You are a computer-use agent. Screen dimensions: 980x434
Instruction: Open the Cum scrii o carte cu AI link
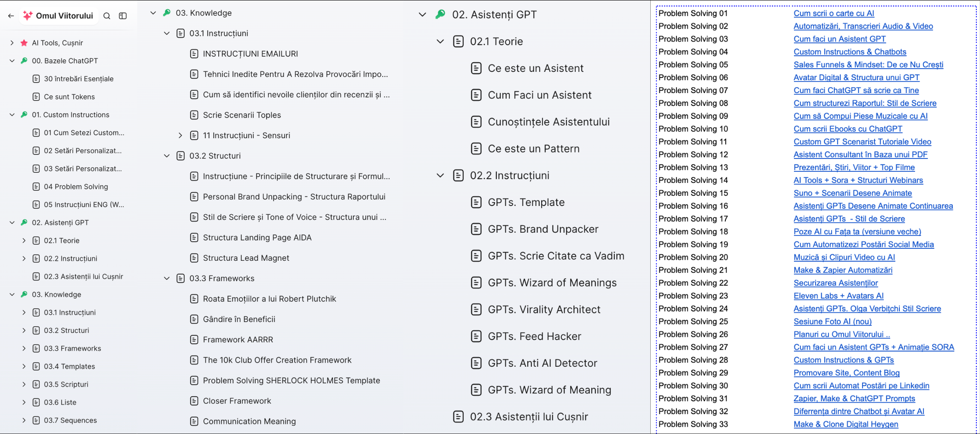point(834,13)
